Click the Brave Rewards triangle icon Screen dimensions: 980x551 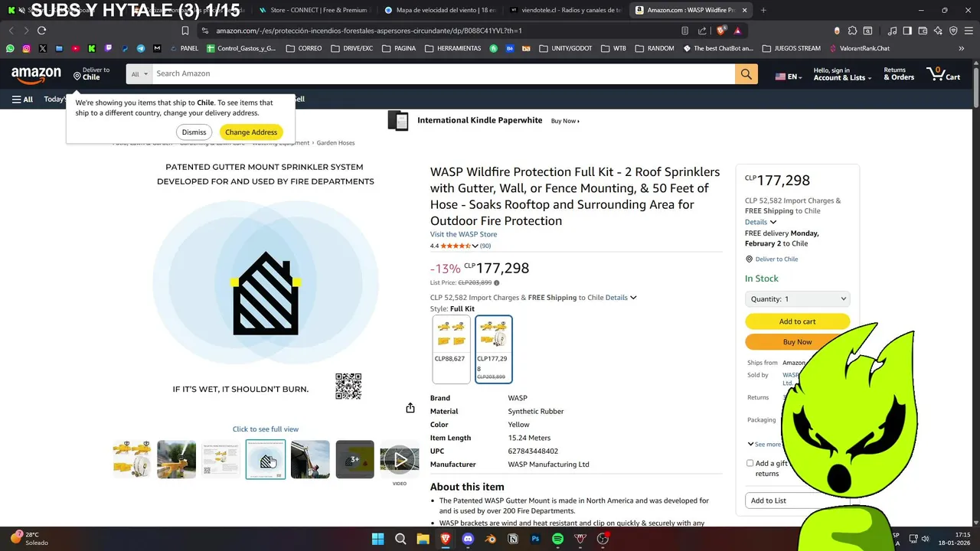pos(737,31)
